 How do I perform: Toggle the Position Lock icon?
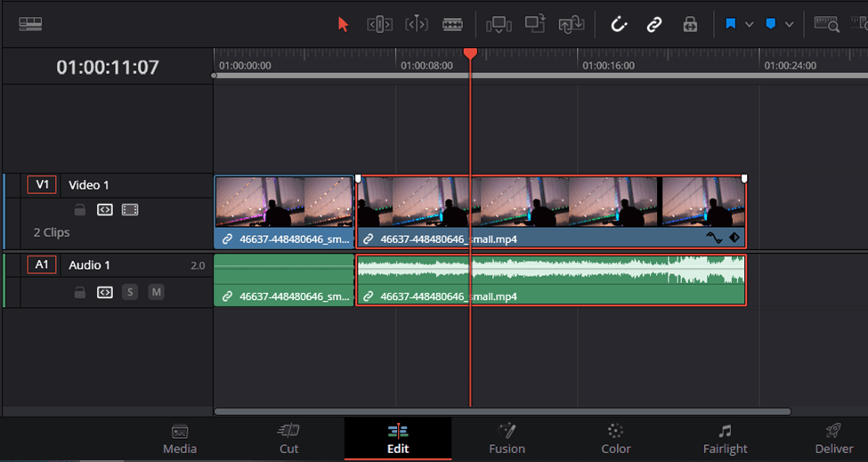click(x=690, y=24)
